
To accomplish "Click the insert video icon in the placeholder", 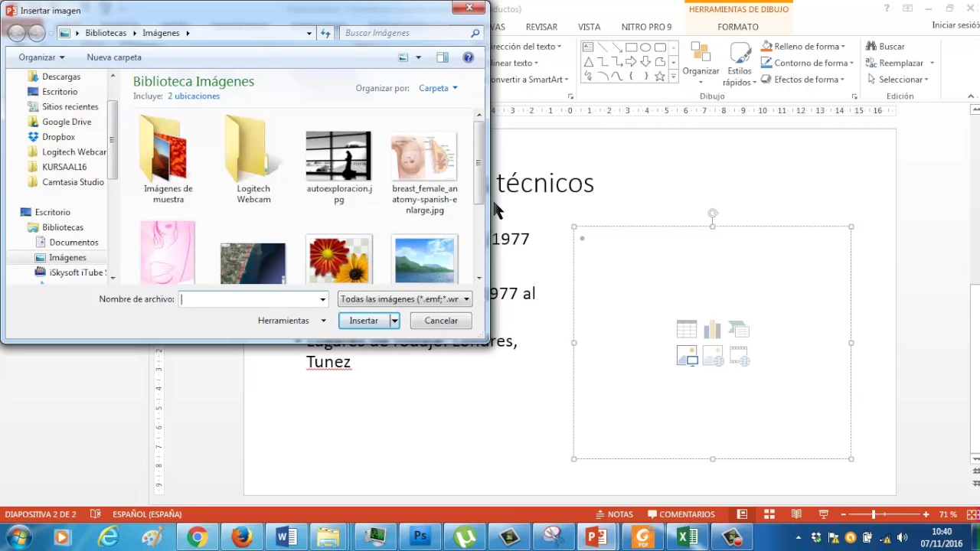I will (739, 356).
